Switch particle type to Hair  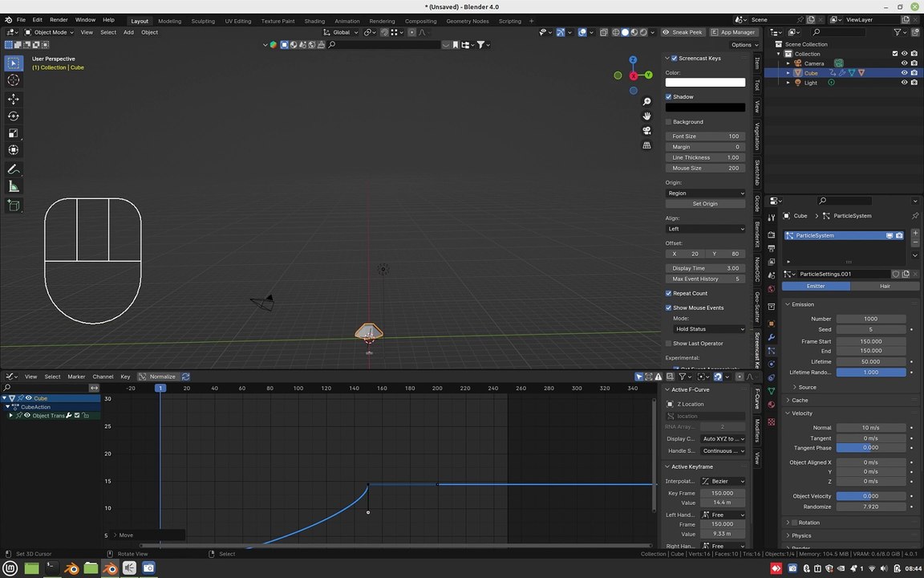point(885,286)
